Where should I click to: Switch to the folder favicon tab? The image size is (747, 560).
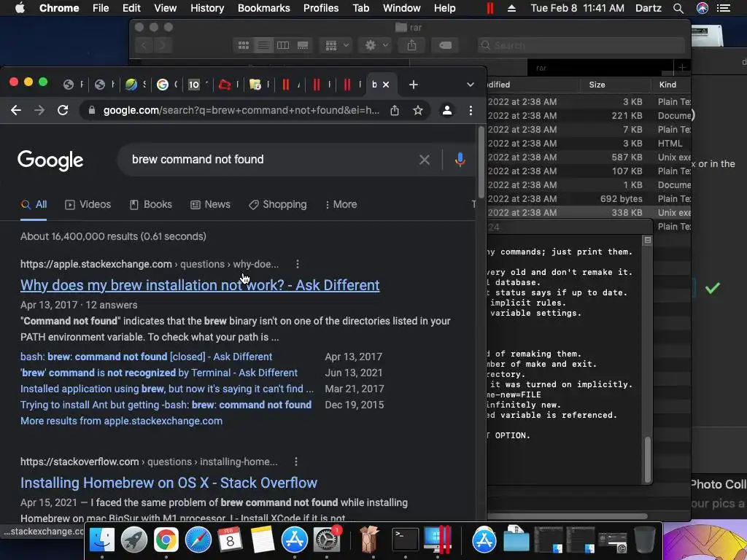[255, 85]
